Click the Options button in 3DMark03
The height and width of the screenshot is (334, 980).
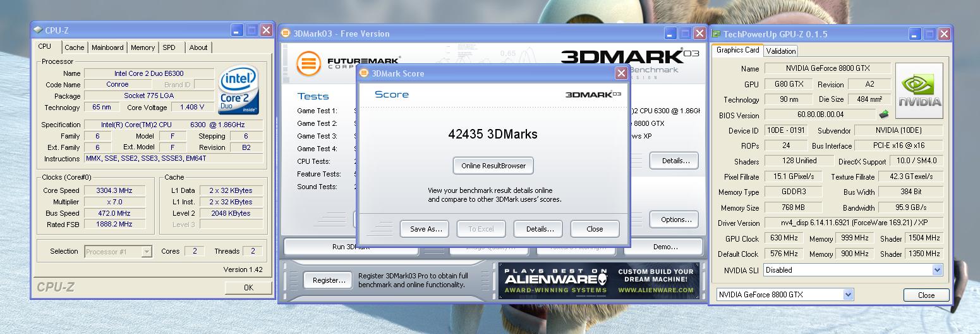675,220
